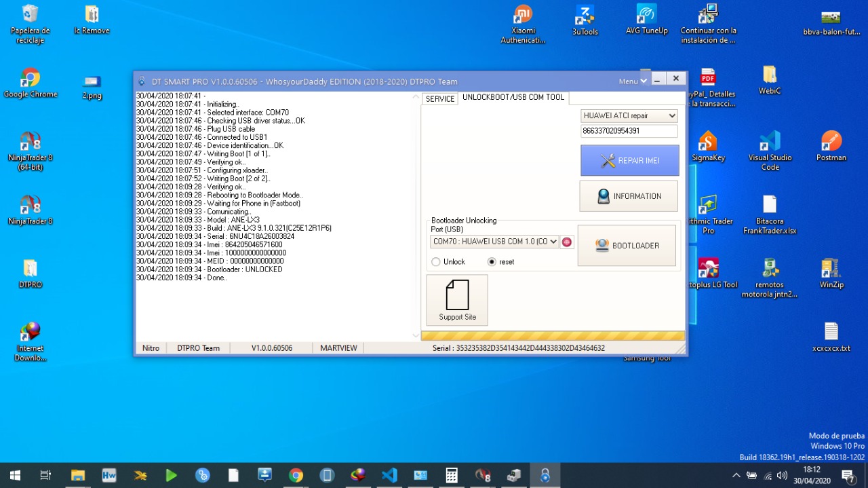
Task: Open the Google Chrome desktop shortcut
Action: click(31, 83)
